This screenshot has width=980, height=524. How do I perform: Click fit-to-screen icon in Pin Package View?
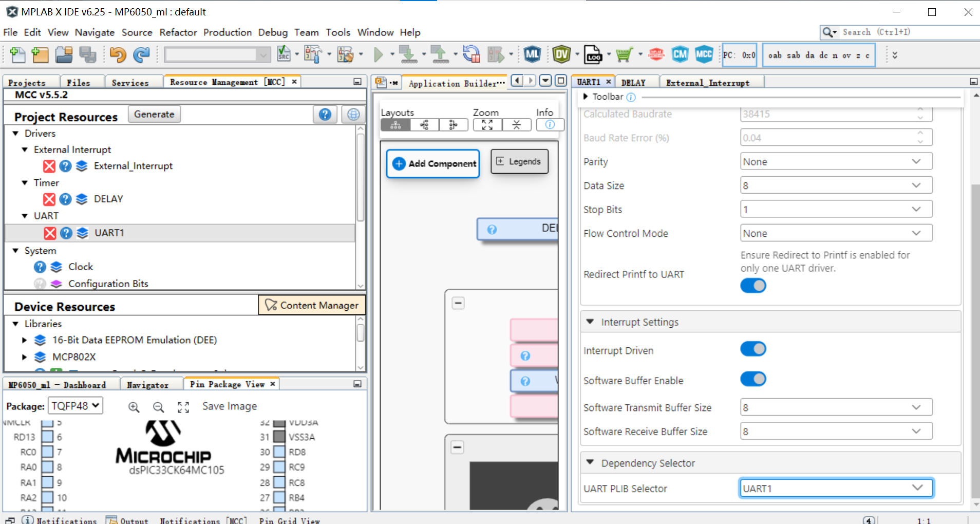(183, 407)
